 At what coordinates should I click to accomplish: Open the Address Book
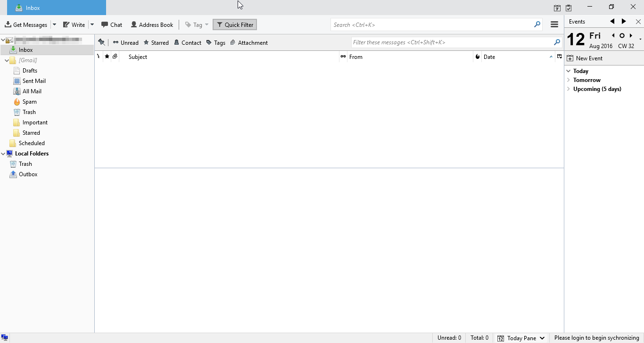click(152, 24)
